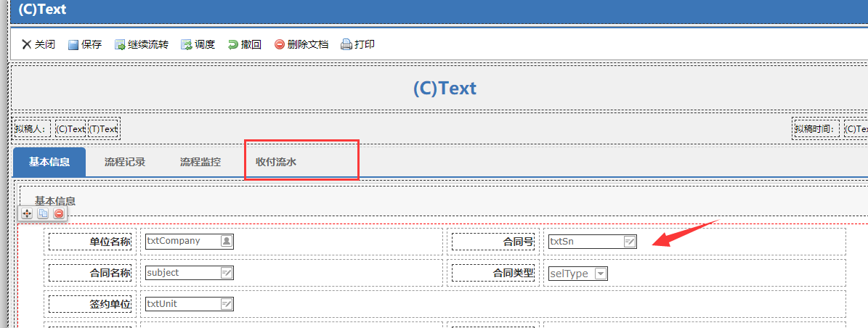
Task: Select the (C)Text header in blue title bar
Action: tap(42, 10)
